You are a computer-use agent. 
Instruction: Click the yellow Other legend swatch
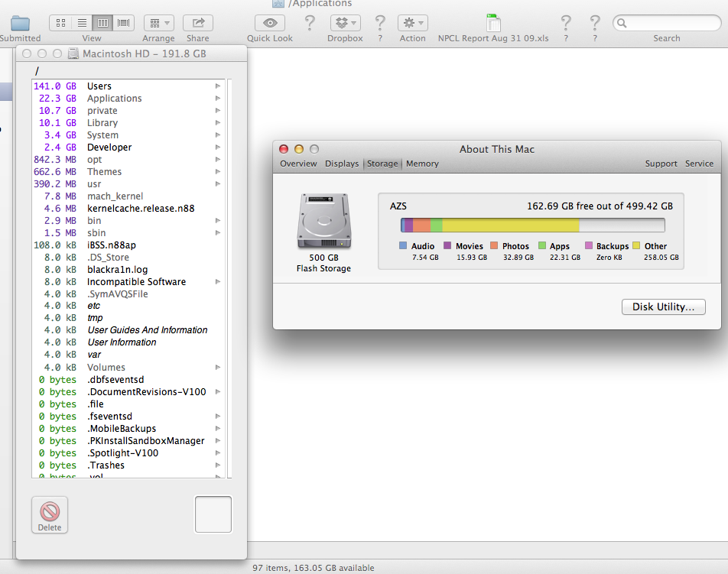click(636, 245)
